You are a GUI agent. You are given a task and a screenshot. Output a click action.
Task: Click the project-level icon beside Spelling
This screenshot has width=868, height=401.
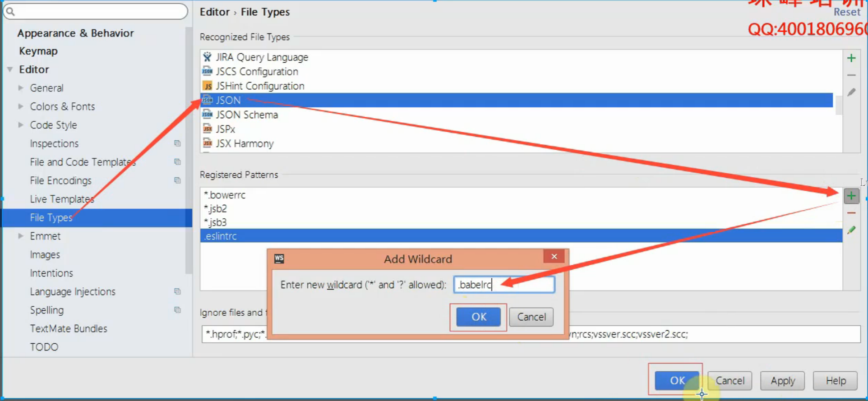pos(177,310)
